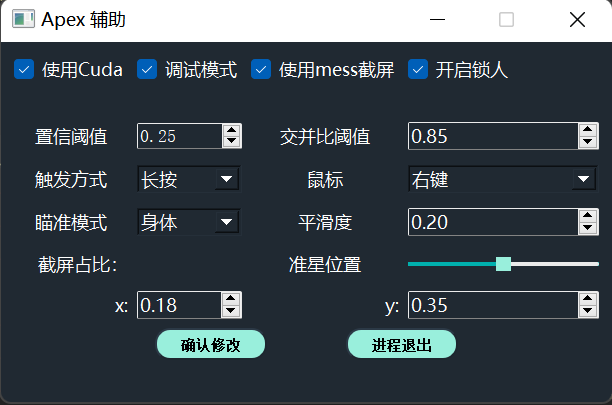Toggle the 使用Cuda checkbox

(24, 69)
